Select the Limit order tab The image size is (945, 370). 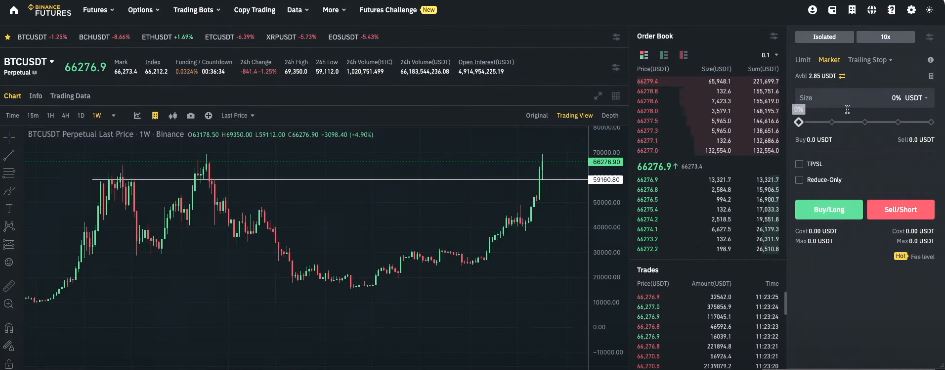point(803,60)
